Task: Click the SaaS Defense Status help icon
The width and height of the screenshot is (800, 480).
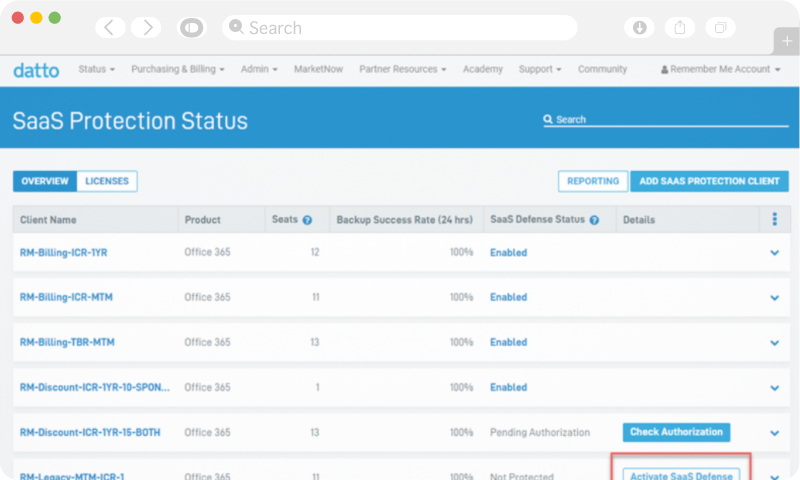Action: tap(594, 220)
